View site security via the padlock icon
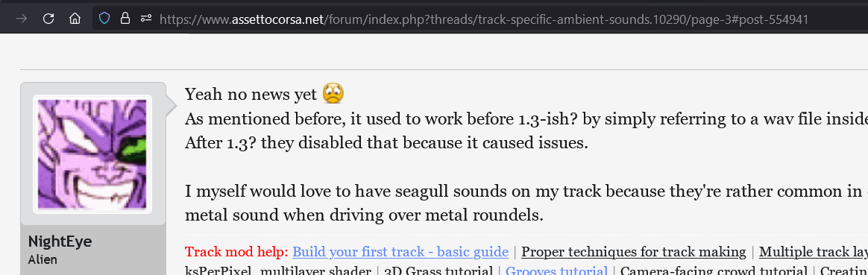 (125, 19)
